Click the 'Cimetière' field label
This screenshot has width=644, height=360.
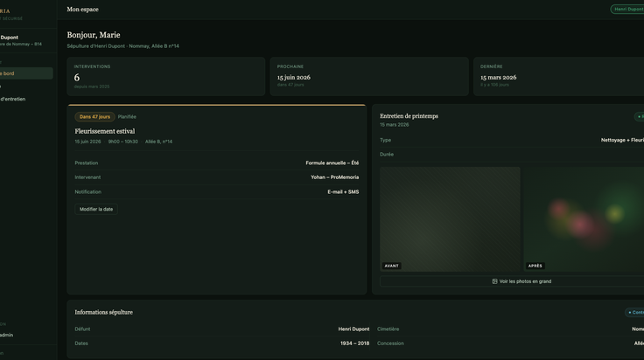pos(388,329)
